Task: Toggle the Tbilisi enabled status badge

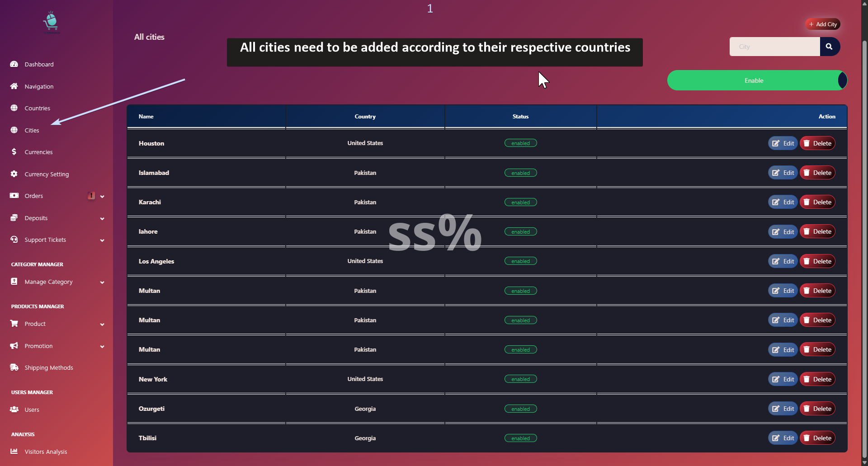Action: (521, 438)
